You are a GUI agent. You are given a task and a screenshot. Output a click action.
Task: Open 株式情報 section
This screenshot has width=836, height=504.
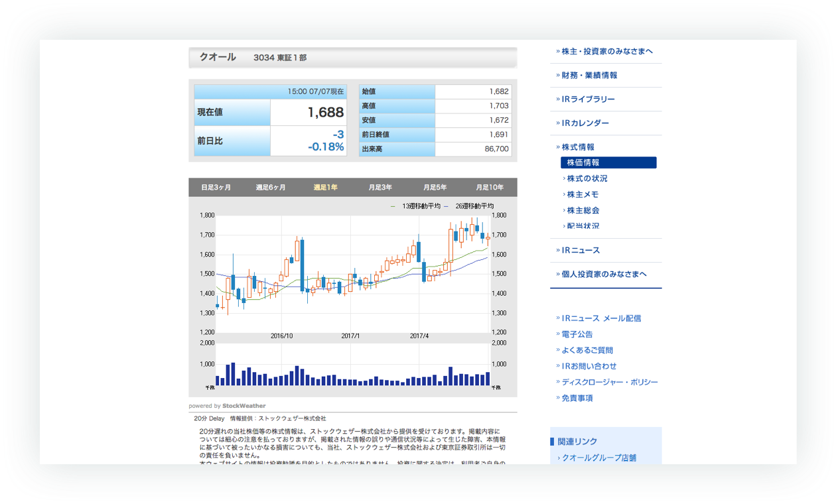click(578, 147)
